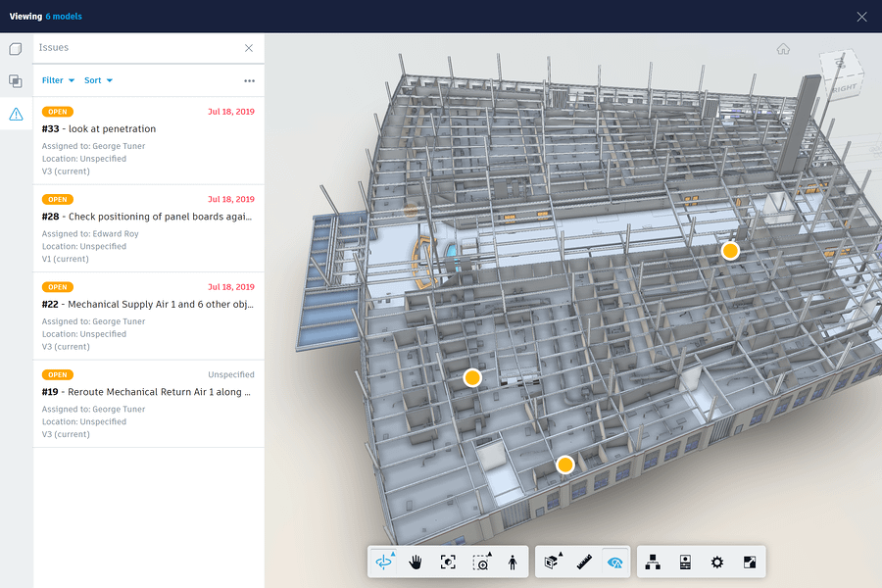The width and height of the screenshot is (882, 588).
Task: Open issue #22 Mechanical Supply Air 1
Action: coord(149,317)
